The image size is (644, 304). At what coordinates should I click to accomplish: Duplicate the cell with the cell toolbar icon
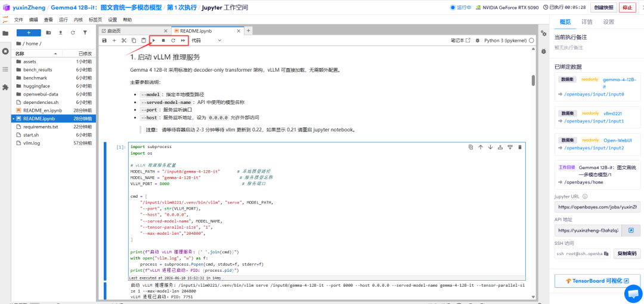click(470, 147)
